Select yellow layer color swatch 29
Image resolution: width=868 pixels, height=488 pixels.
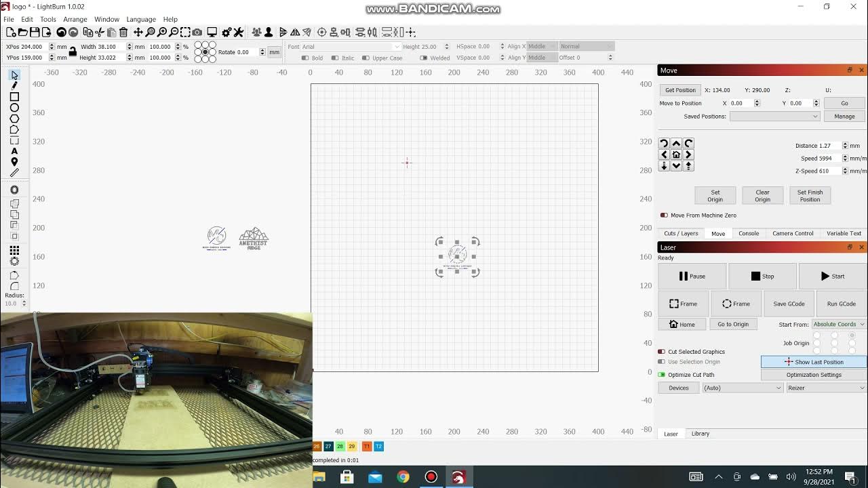pyautogui.click(x=352, y=446)
